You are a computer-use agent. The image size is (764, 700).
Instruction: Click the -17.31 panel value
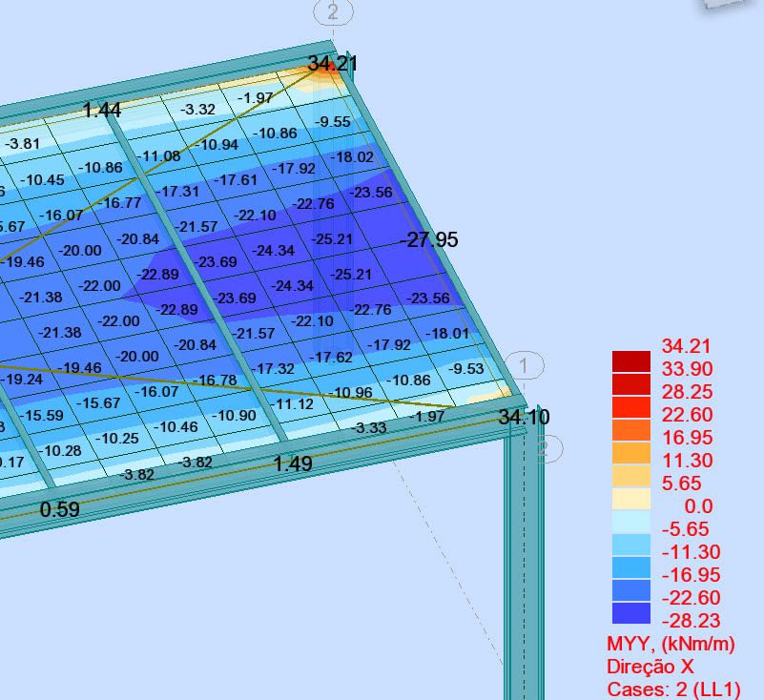177,192
